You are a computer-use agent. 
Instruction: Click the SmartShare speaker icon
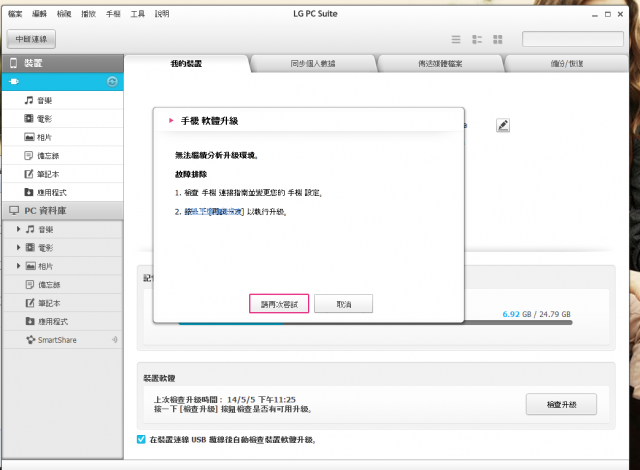click(115, 339)
